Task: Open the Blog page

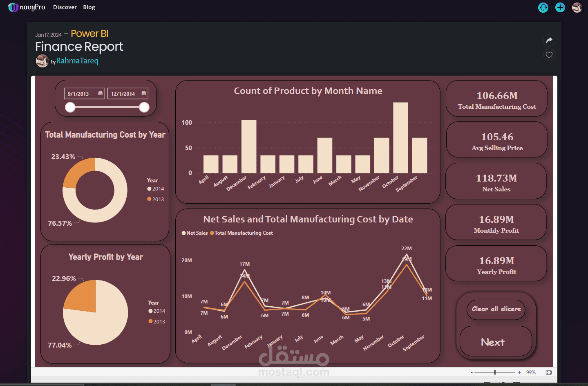Action: coord(89,7)
